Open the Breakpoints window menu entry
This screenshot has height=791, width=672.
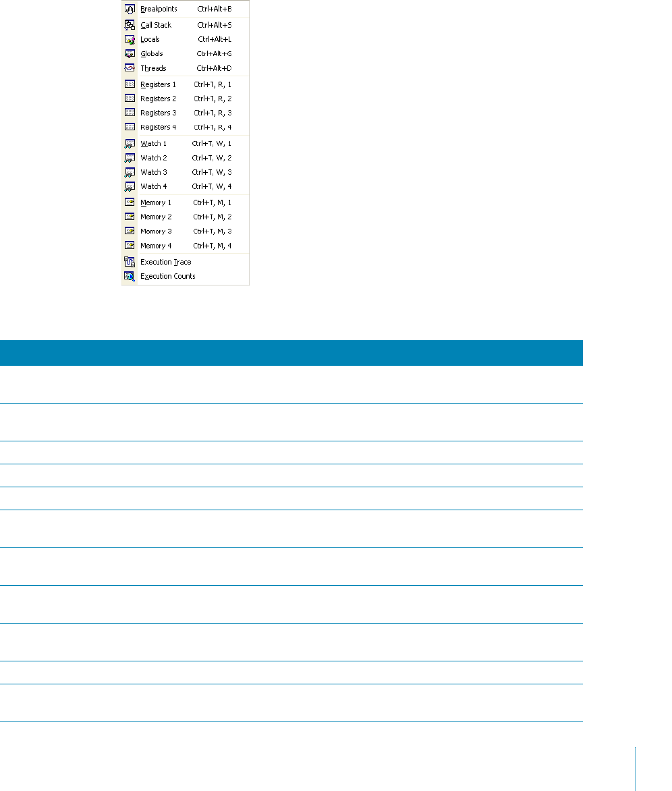click(186, 9)
